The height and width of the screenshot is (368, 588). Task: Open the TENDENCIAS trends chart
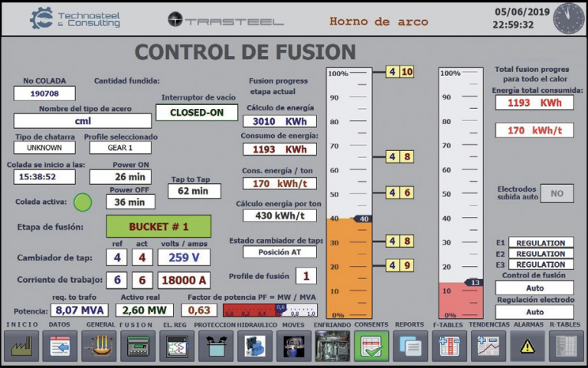[488, 346]
